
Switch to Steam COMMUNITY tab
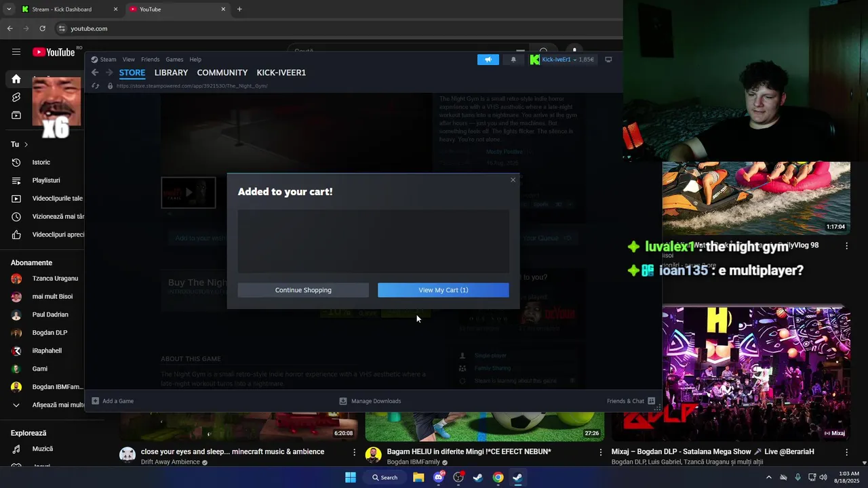[222, 73]
